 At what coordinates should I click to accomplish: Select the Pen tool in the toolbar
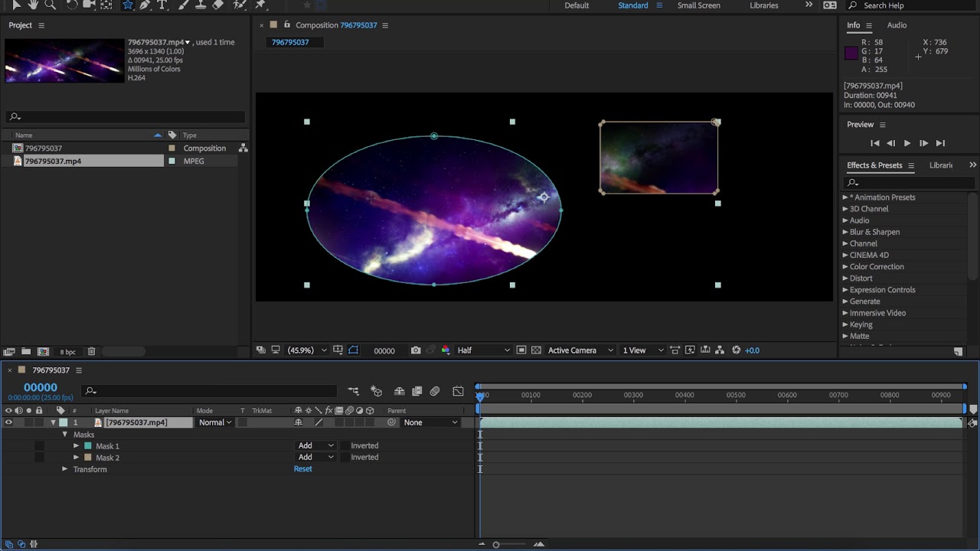145,5
